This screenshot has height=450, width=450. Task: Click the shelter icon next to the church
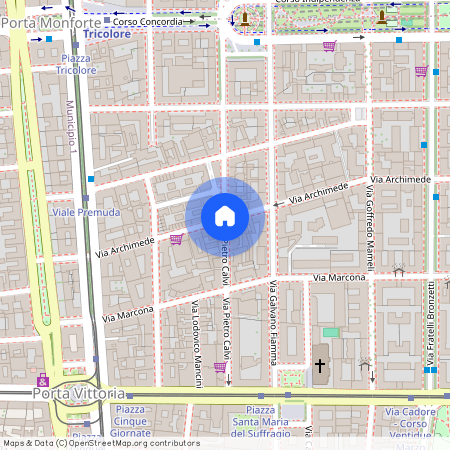(x=365, y=364)
